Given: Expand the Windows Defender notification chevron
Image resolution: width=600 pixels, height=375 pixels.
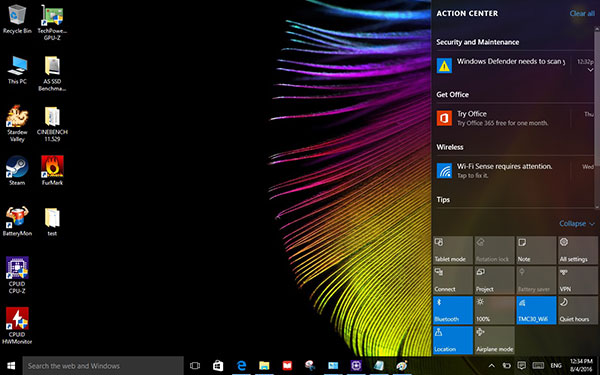Looking at the screenshot, I should click(x=590, y=70).
